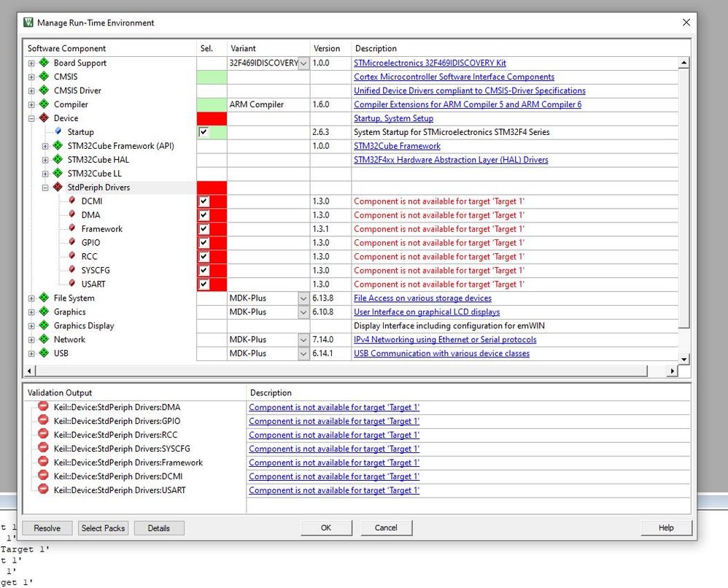728x588 pixels.
Task: Uncheck the USART driver checkbox
Action: tap(204, 285)
